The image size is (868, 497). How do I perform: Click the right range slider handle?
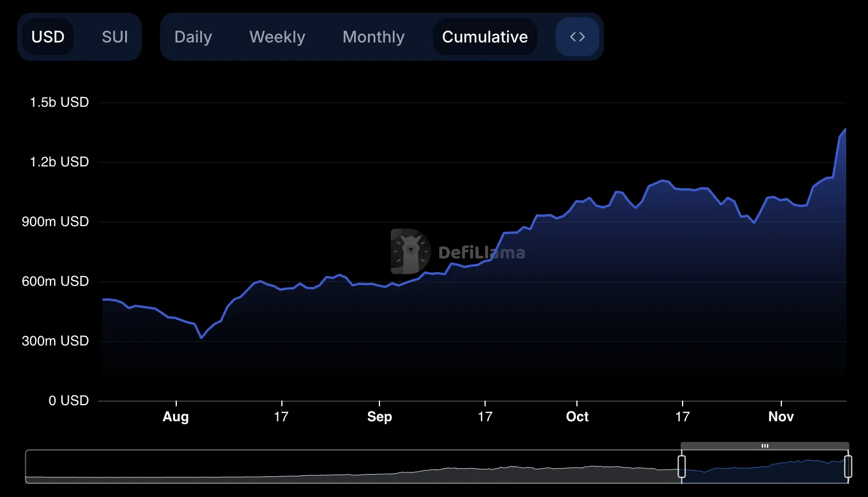pyautogui.click(x=848, y=466)
